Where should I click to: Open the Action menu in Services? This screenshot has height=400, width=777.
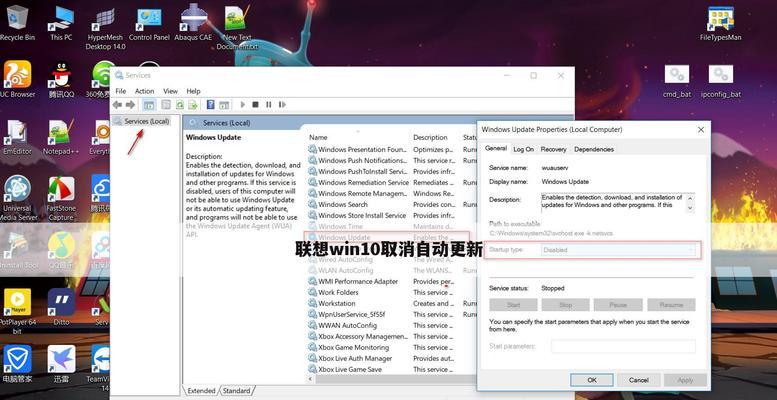[x=145, y=91]
